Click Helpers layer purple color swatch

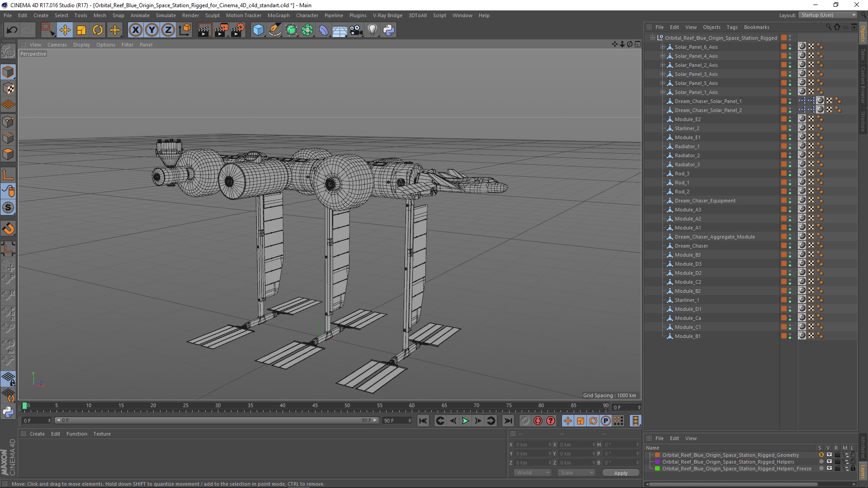[x=657, y=462]
